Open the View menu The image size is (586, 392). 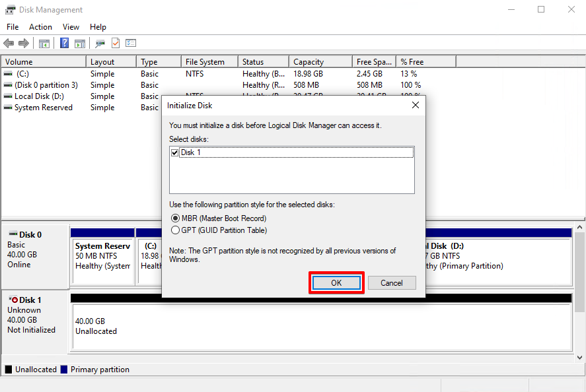(71, 27)
